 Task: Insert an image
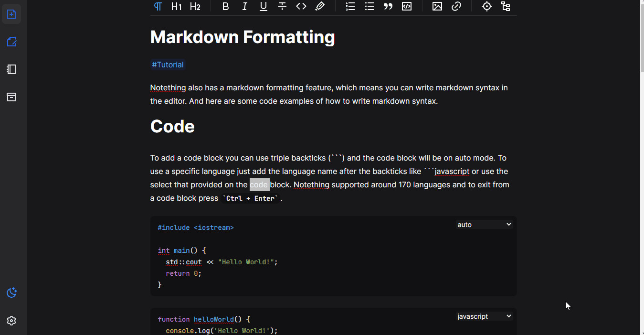click(x=437, y=6)
